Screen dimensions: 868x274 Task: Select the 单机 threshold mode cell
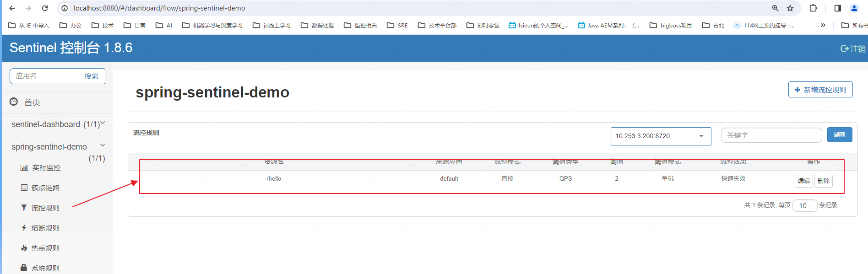point(667,179)
